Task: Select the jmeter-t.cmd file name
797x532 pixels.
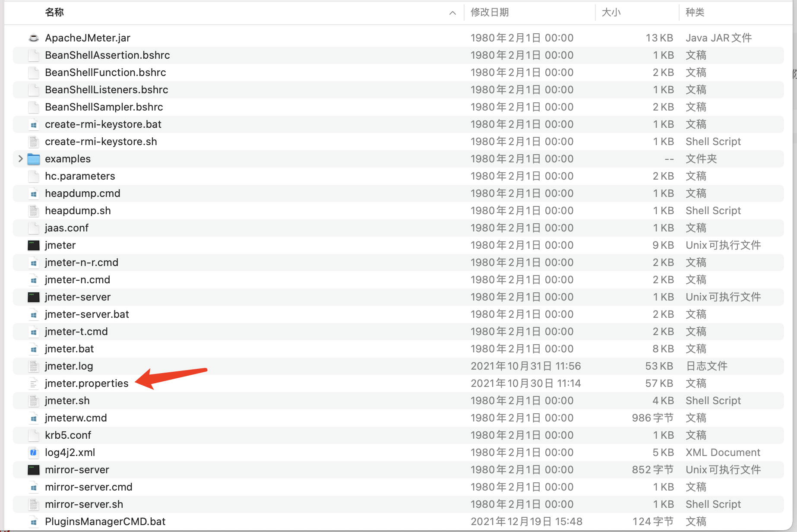Action: pos(76,332)
